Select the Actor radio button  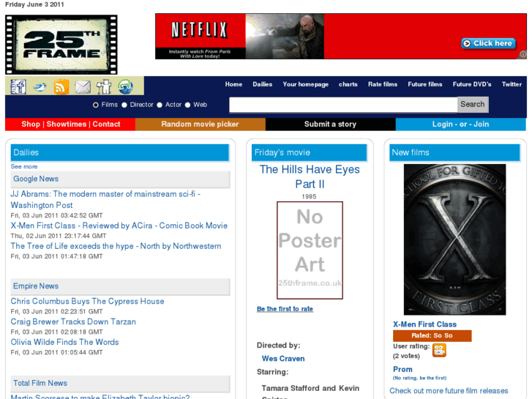[x=160, y=105]
